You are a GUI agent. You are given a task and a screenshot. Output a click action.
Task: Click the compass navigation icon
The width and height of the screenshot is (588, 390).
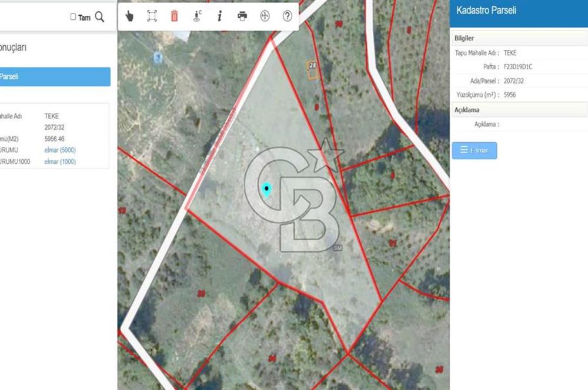pos(265,16)
